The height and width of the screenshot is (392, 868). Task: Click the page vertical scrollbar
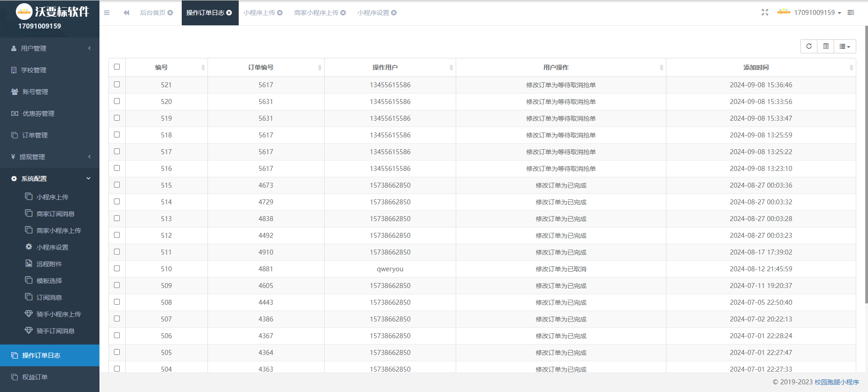coord(866,165)
